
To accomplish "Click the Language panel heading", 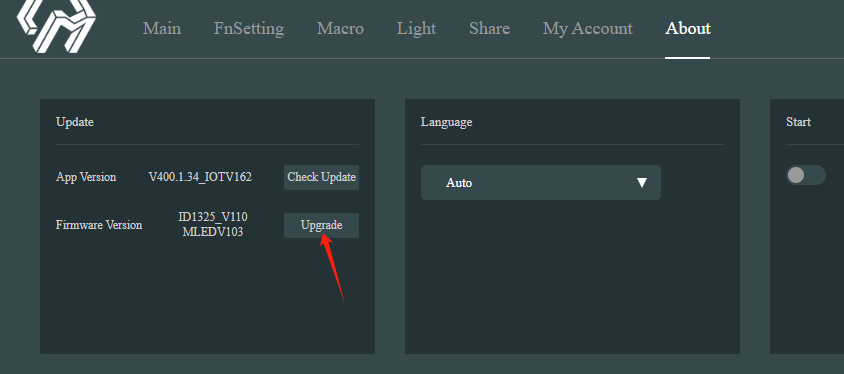I will pyautogui.click(x=446, y=122).
